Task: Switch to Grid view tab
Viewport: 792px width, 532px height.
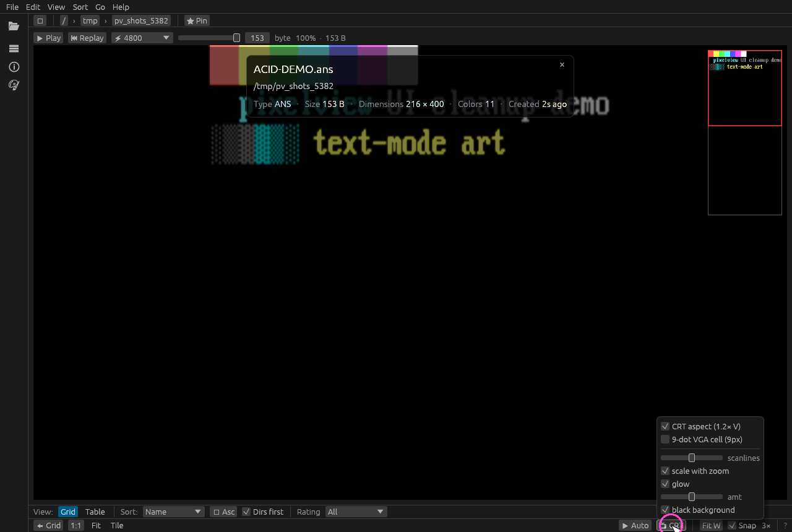Action: (68, 512)
